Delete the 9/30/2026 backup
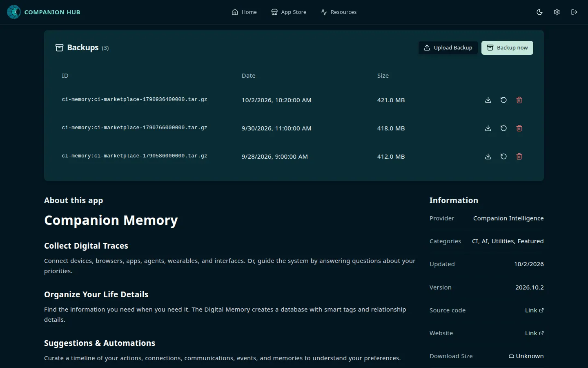The image size is (588, 368). tap(519, 128)
